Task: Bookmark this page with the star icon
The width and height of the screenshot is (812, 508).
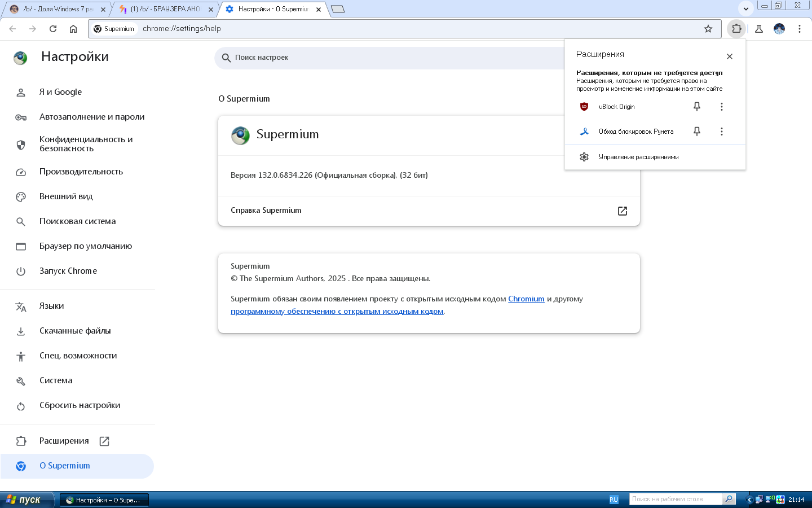Action: tap(708, 29)
